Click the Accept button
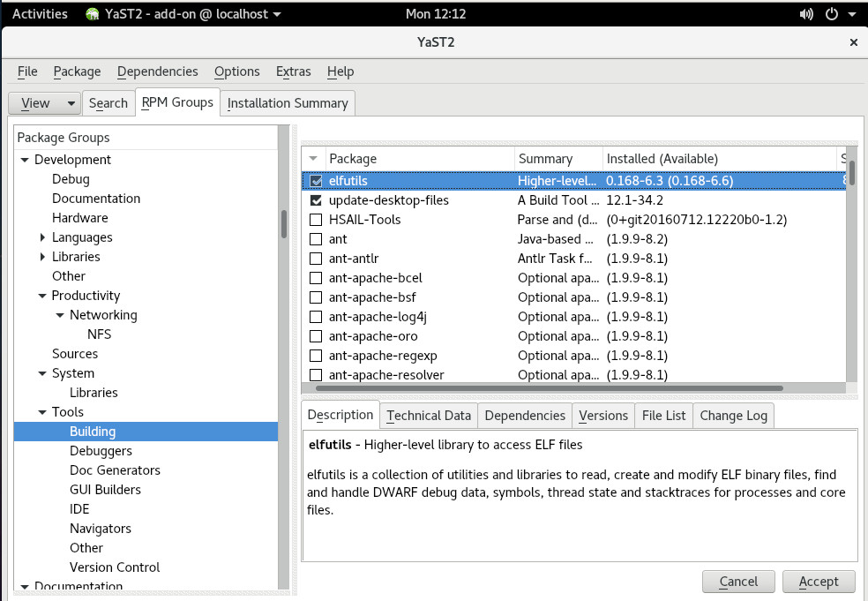868x601 pixels. point(818,582)
